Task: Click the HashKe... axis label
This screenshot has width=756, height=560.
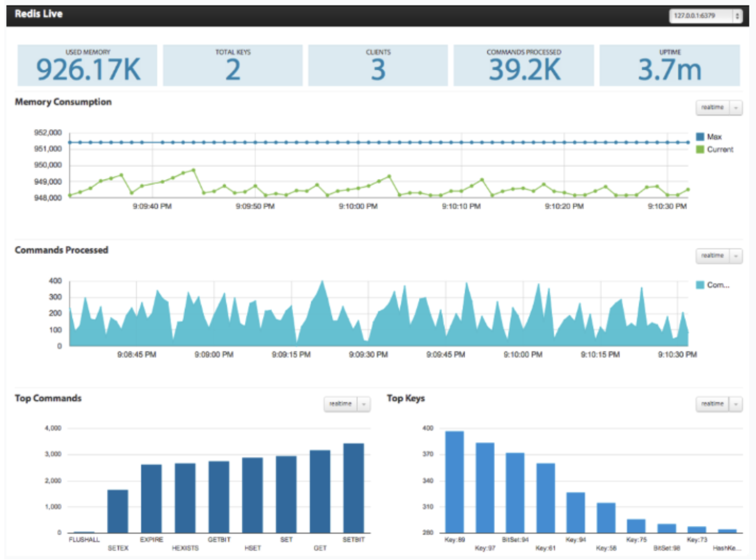Action: [x=727, y=548]
